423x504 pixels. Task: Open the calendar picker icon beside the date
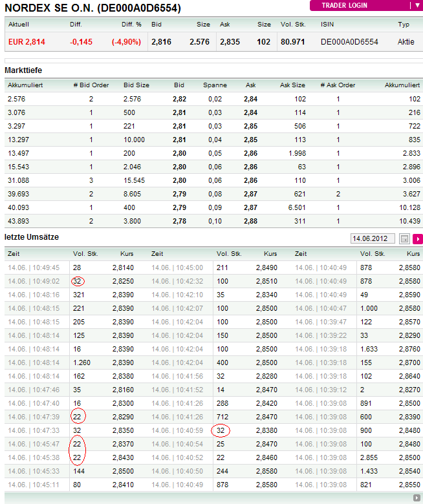pos(404,239)
